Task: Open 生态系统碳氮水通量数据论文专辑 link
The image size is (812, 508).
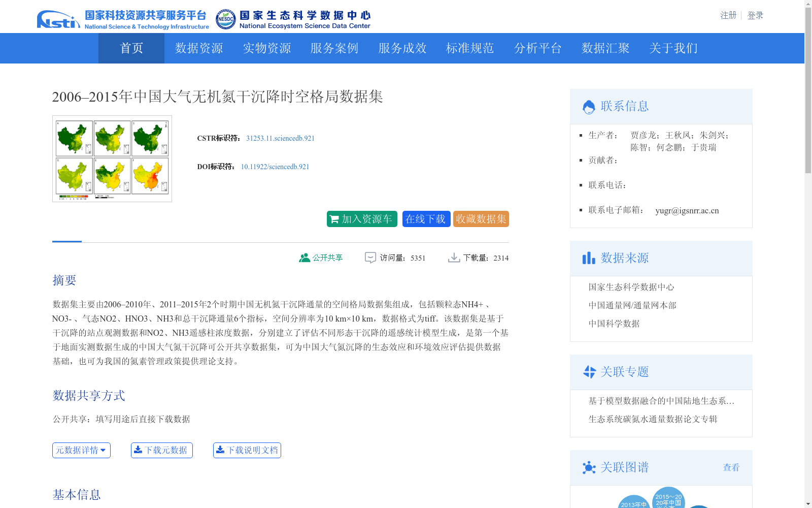Action: coord(653,419)
